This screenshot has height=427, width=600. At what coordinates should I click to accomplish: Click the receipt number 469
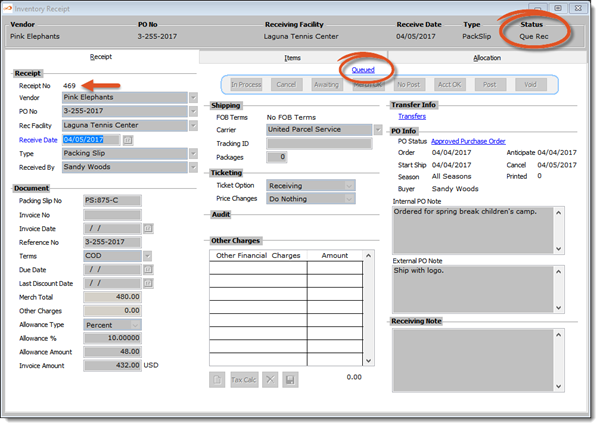[70, 86]
